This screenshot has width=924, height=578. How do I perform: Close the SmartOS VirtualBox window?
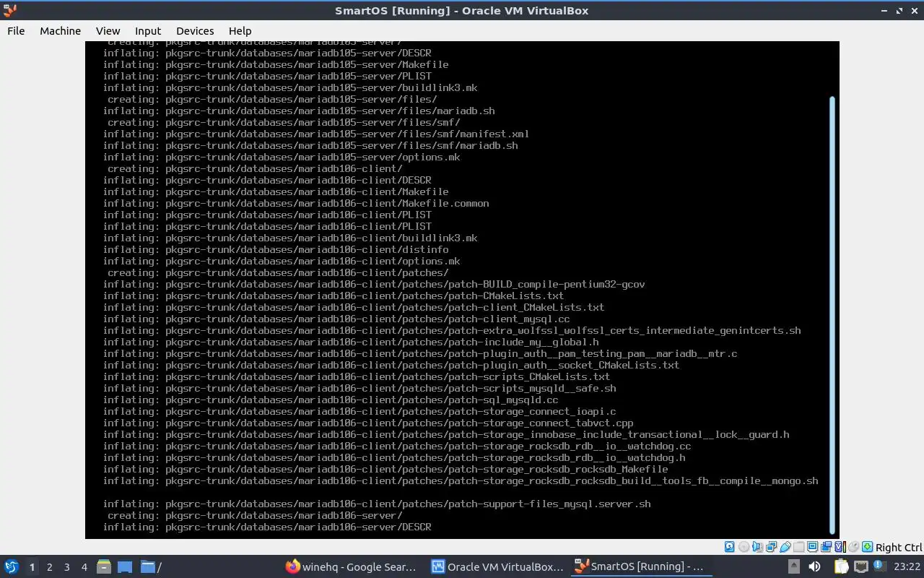point(914,11)
